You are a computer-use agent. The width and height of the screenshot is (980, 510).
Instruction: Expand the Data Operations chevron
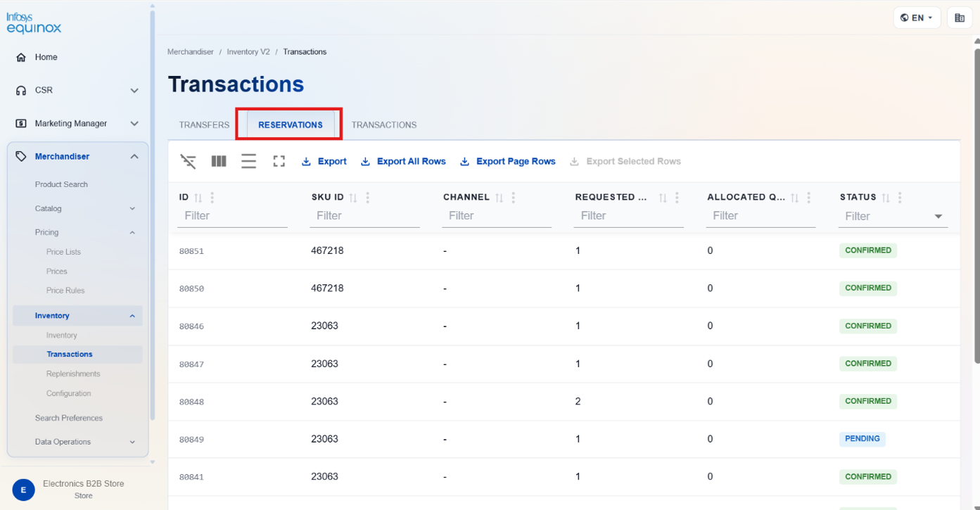[132, 442]
